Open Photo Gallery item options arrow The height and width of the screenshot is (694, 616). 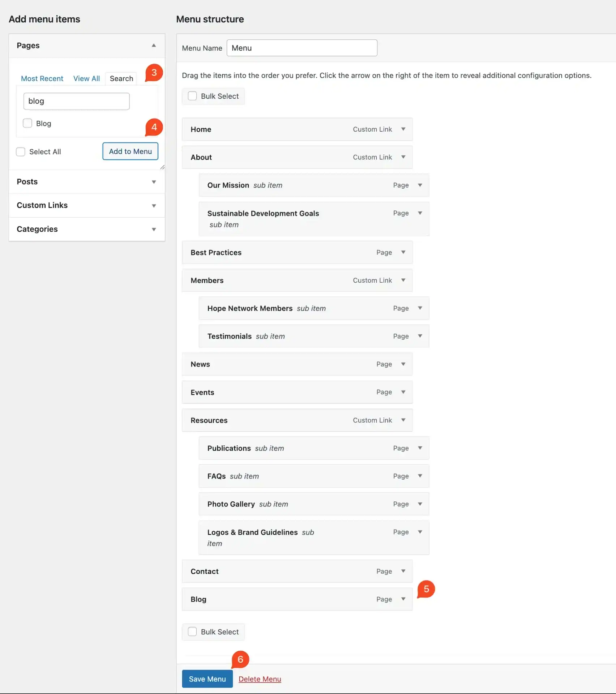click(420, 504)
